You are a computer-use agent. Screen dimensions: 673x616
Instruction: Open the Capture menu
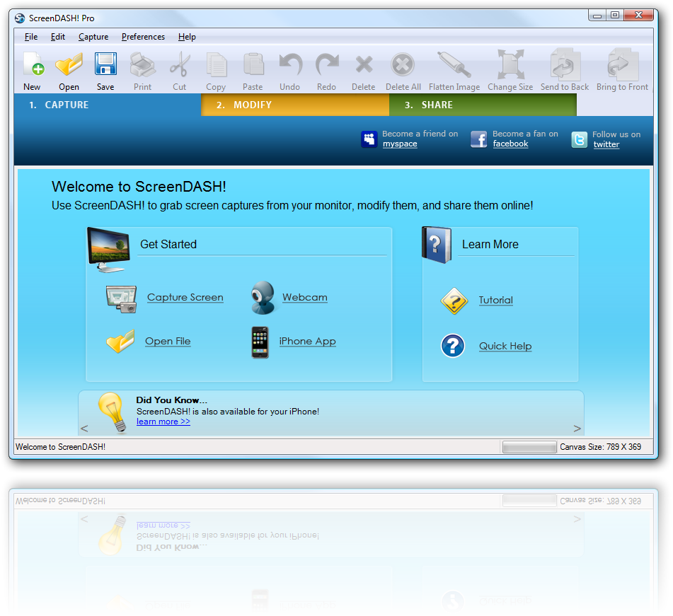93,37
